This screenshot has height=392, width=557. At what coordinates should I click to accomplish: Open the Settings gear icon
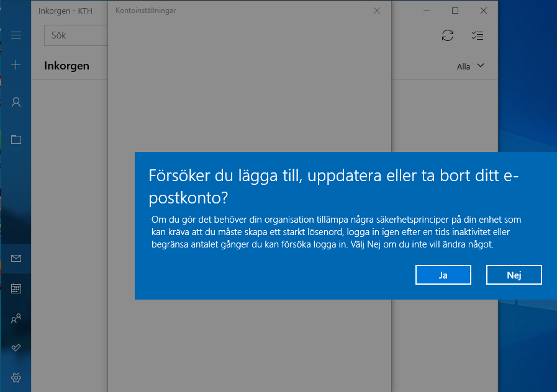click(16, 378)
